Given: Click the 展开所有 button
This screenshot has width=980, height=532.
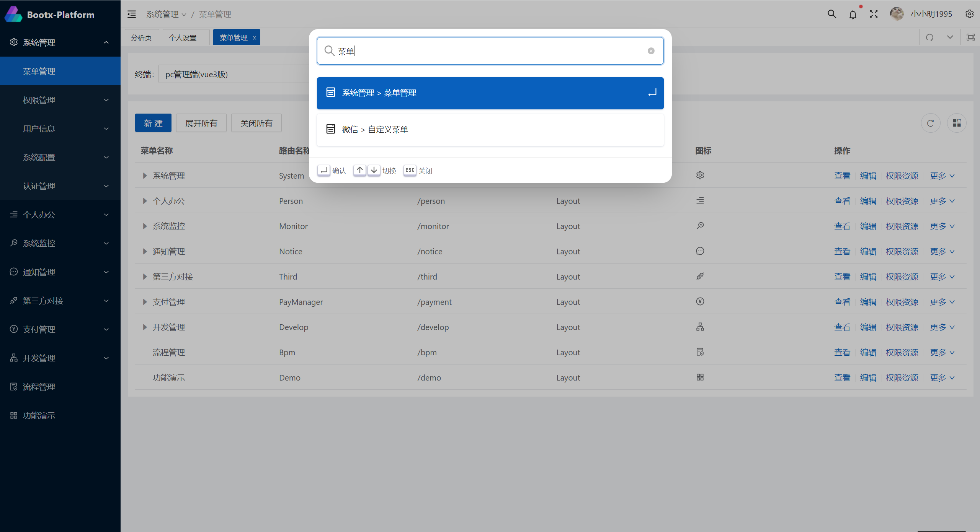Looking at the screenshot, I should 201,123.
